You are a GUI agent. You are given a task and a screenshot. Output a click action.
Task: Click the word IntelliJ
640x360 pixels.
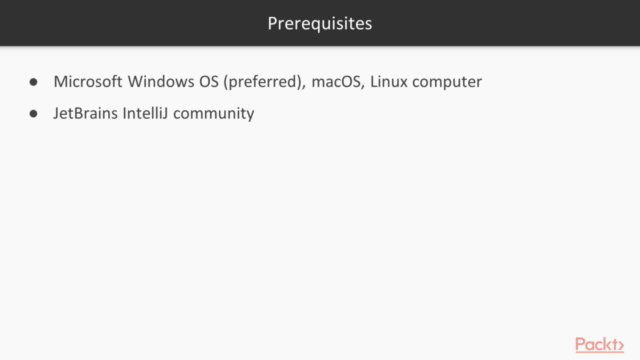coord(145,113)
